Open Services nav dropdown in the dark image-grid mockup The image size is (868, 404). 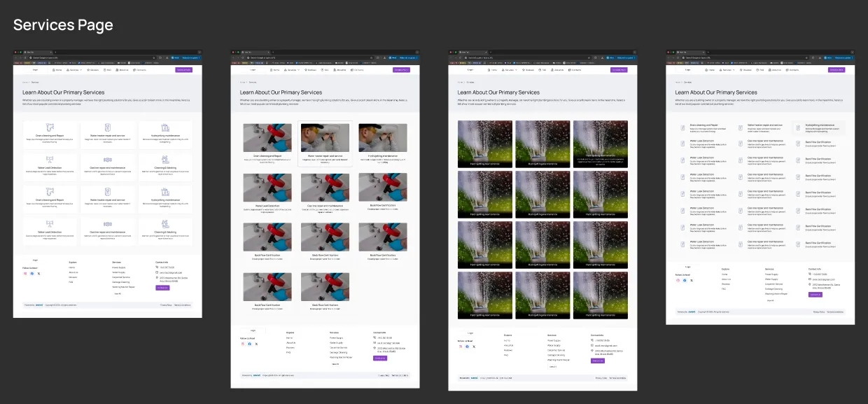click(510, 70)
